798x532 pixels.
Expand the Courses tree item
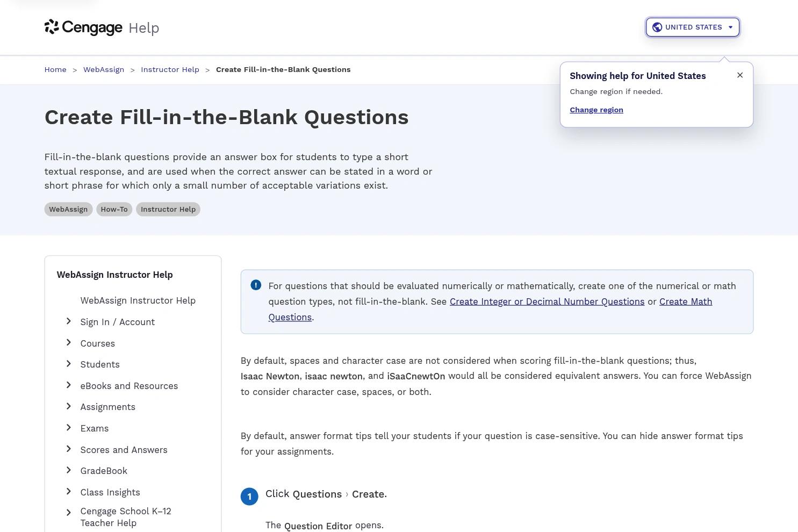tap(69, 343)
